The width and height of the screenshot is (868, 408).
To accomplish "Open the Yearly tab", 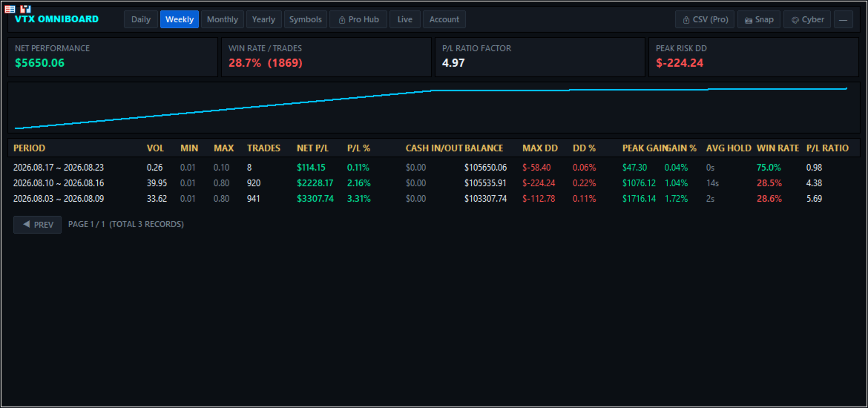I will pos(263,19).
